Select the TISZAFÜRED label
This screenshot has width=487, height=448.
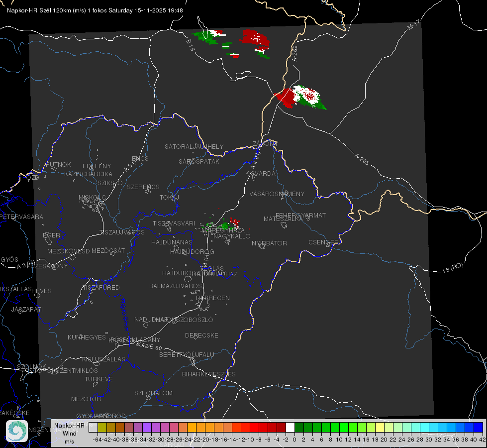(x=101, y=288)
